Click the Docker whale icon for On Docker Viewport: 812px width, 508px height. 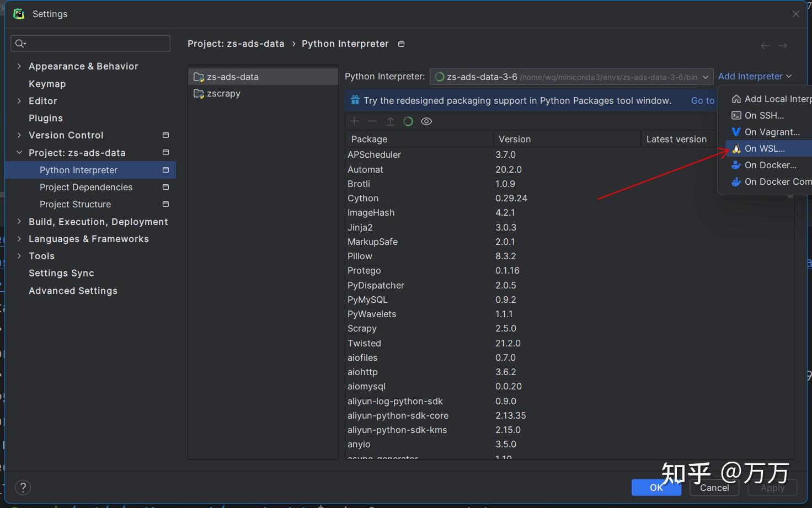pyautogui.click(x=736, y=165)
